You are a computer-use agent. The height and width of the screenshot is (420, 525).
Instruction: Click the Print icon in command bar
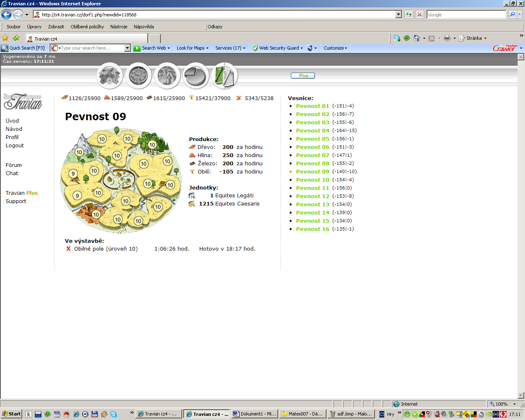447,38
